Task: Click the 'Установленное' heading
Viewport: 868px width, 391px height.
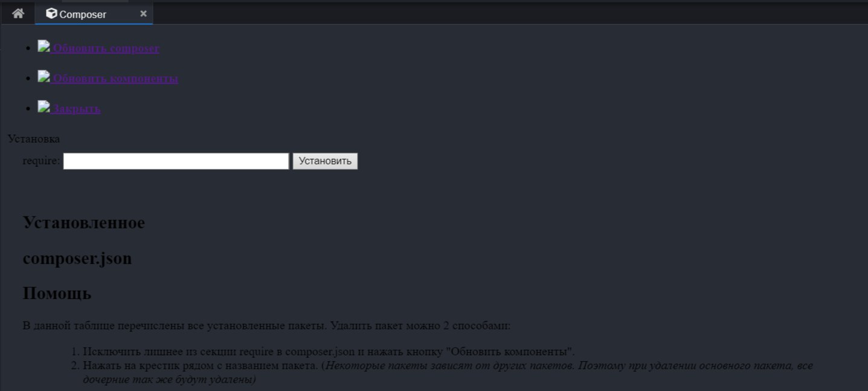Action: (84, 223)
